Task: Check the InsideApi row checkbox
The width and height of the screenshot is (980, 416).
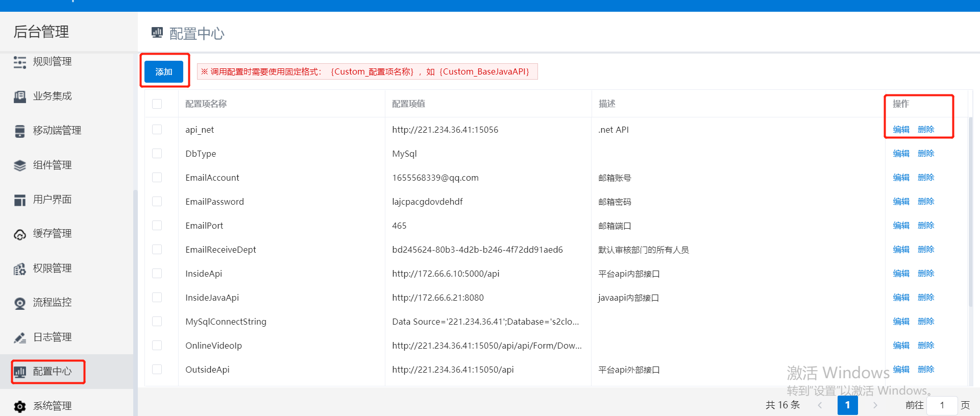Action: coord(157,274)
